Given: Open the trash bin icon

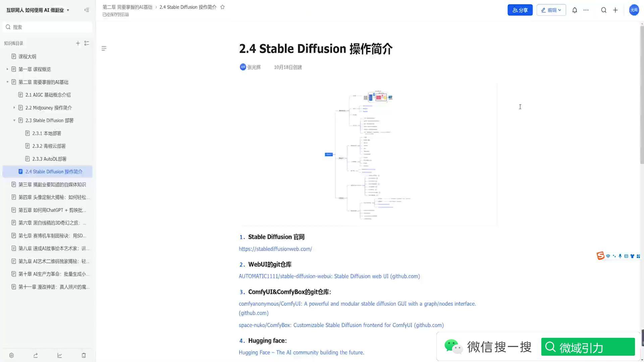Looking at the screenshot, I should click(x=84, y=355).
